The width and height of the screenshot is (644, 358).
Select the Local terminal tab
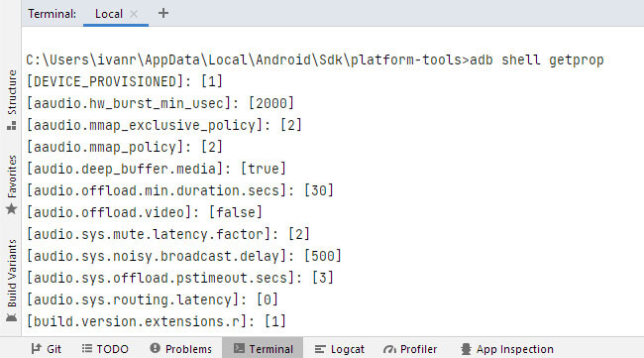click(x=109, y=14)
